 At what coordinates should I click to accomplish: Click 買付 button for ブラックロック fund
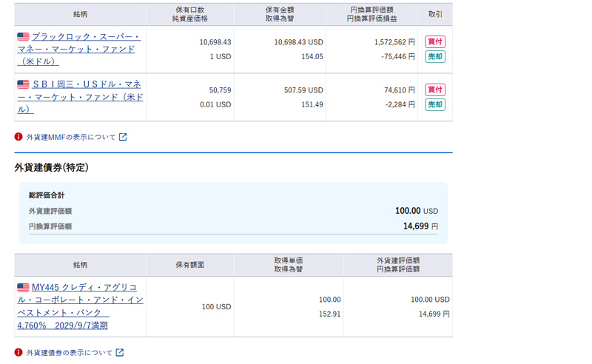pos(435,41)
